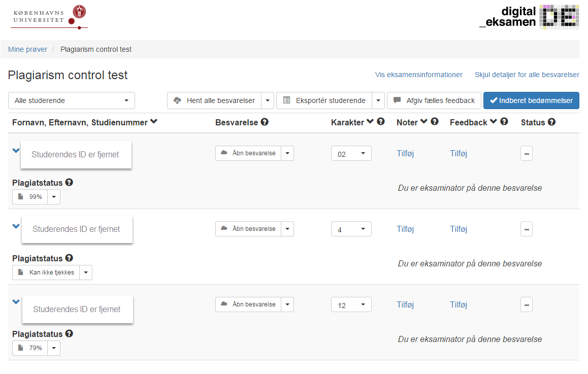Click help icon beside first Plagiatstatus label
This screenshot has width=588, height=374.
tap(69, 183)
